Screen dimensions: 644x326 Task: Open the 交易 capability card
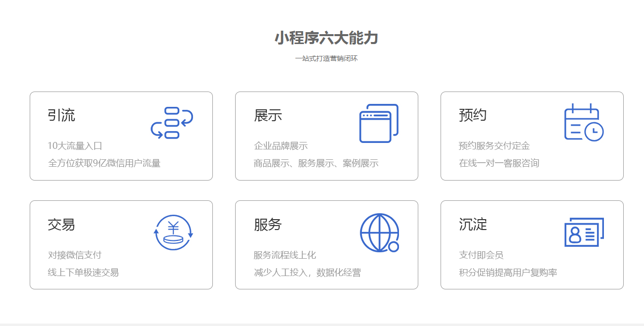121,244
